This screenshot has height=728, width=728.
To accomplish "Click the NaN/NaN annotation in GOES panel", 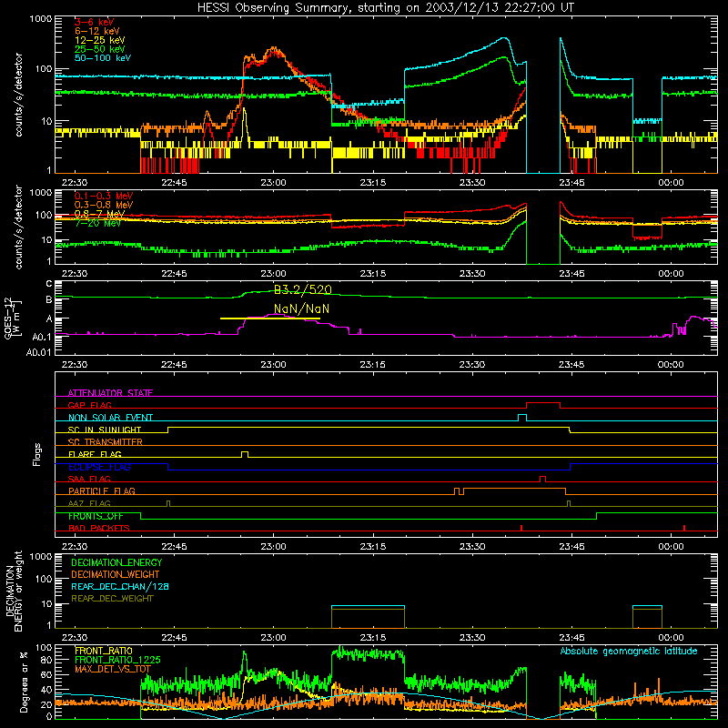I will pyautogui.click(x=301, y=308).
